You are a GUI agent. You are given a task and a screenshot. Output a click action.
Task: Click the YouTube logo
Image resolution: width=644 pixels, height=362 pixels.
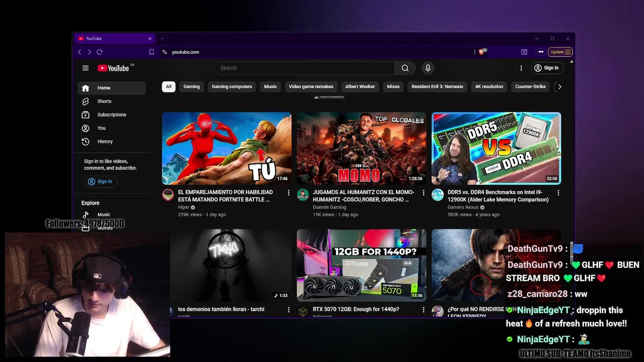[x=114, y=68]
